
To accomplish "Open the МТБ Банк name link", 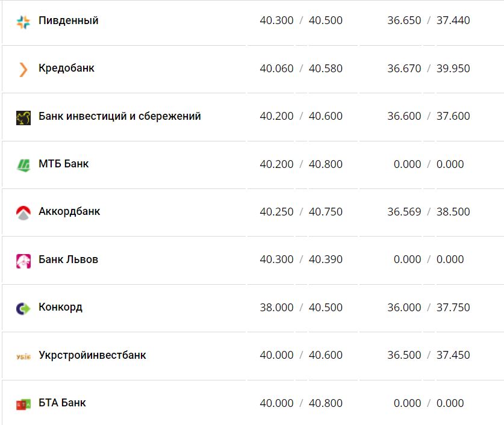I will point(63,164).
